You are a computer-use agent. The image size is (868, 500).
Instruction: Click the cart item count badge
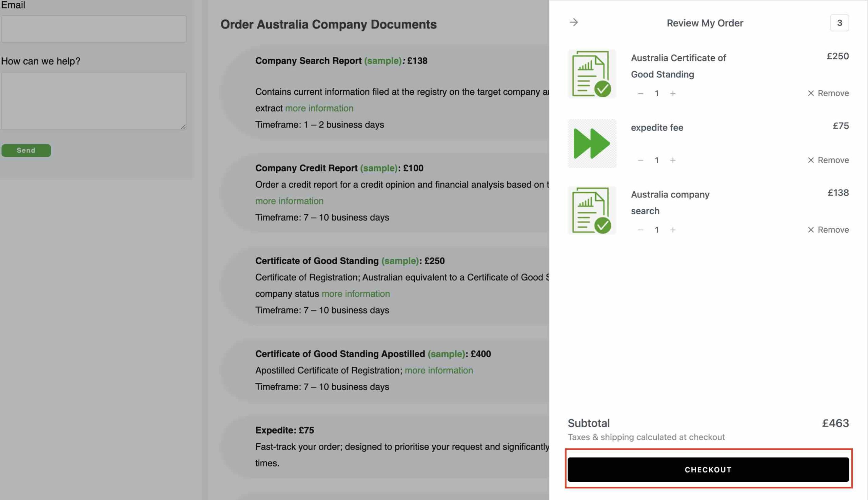pyautogui.click(x=840, y=23)
